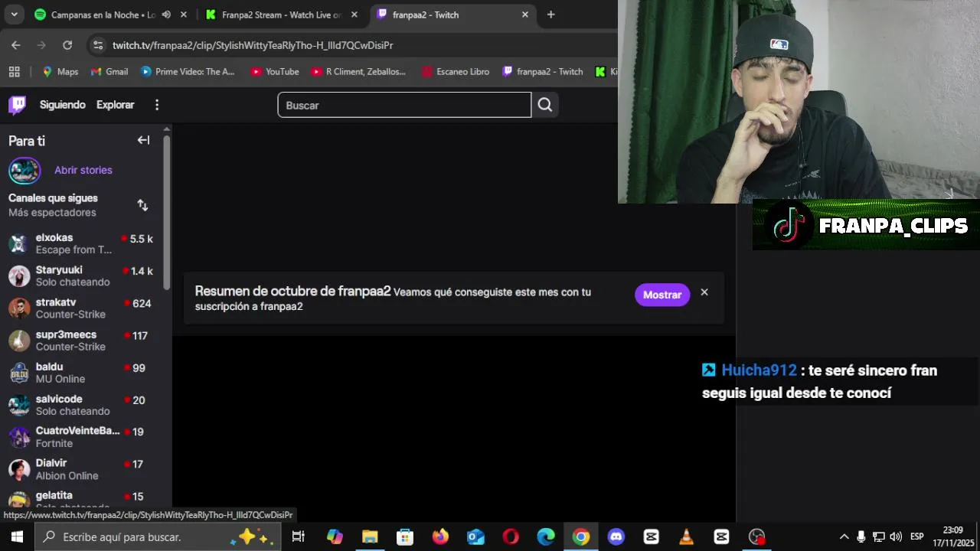Click Abrir stories link
The image size is (980, 551).
tap(83, 170)
